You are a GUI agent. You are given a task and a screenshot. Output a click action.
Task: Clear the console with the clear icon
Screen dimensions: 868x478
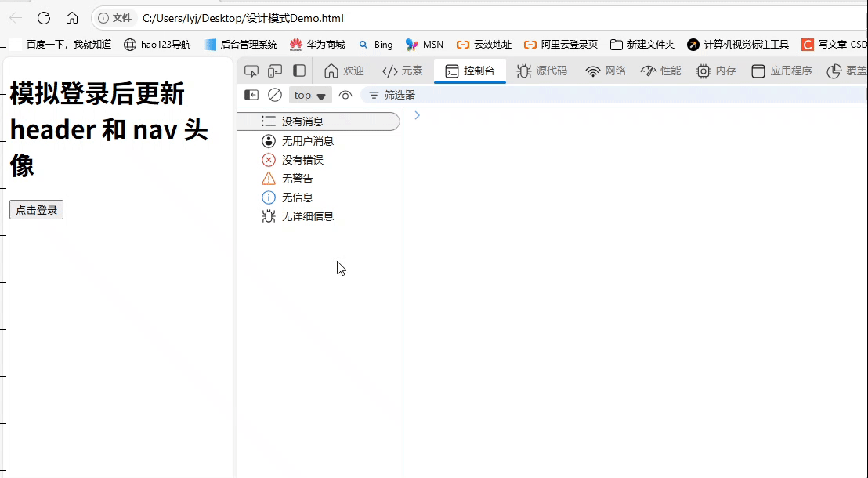point(275,95)
